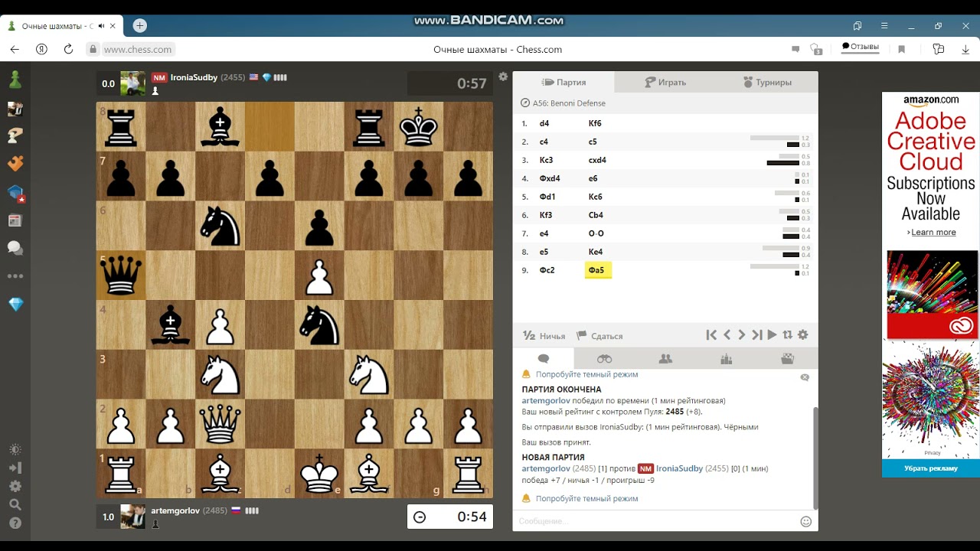
Task: Open the clapperboard video tab
Action: pyautogui.click(x=787, y=358)
